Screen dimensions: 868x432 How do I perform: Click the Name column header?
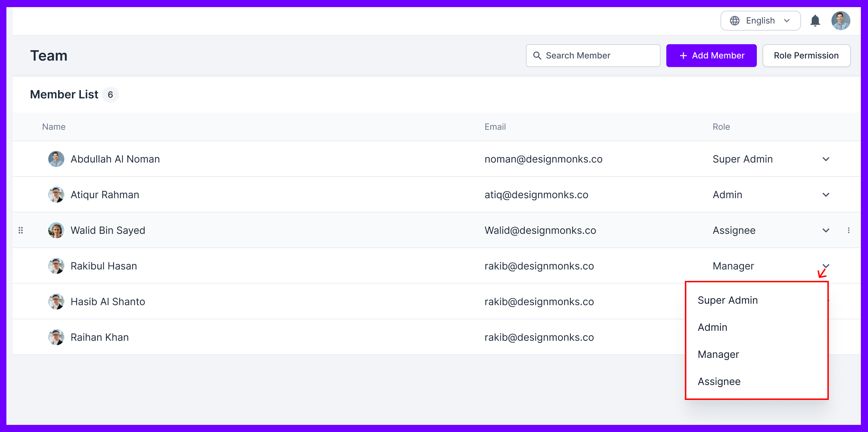click(54, 127)
